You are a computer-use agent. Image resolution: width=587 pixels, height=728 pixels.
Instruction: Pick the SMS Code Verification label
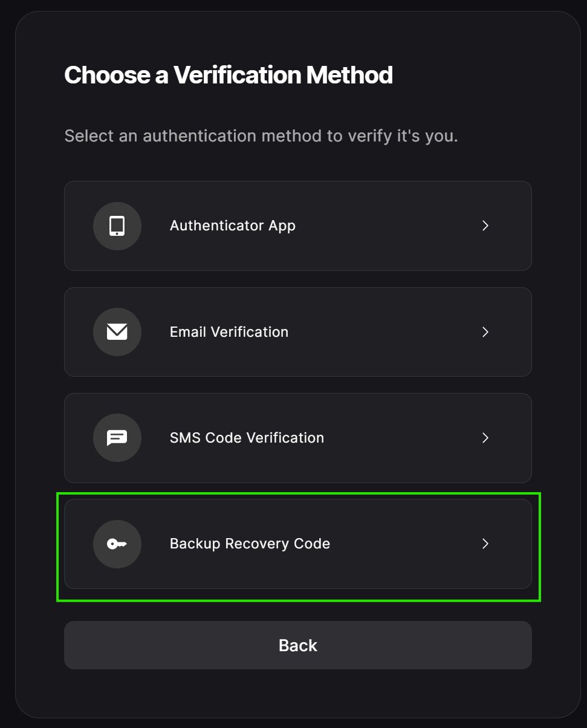click(247, 438)
